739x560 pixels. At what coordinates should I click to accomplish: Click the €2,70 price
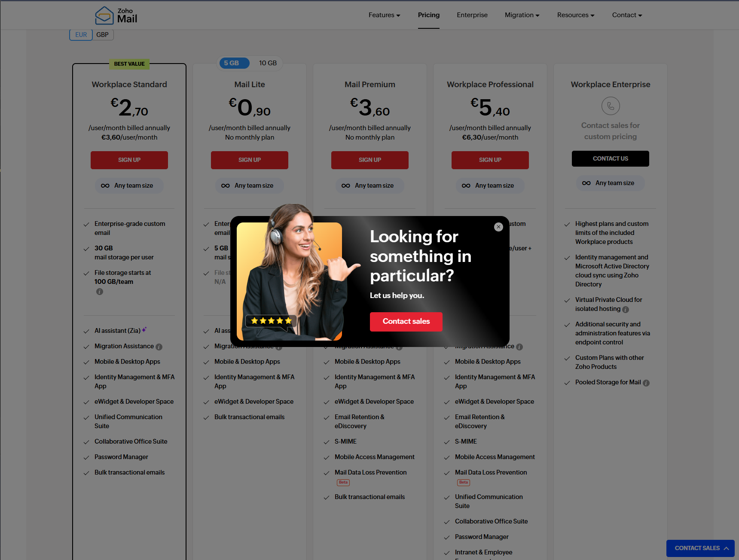129,107
